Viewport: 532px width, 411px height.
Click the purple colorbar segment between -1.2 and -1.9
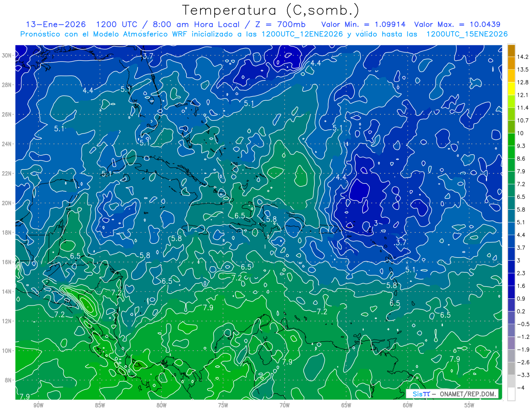pos(511,343)
